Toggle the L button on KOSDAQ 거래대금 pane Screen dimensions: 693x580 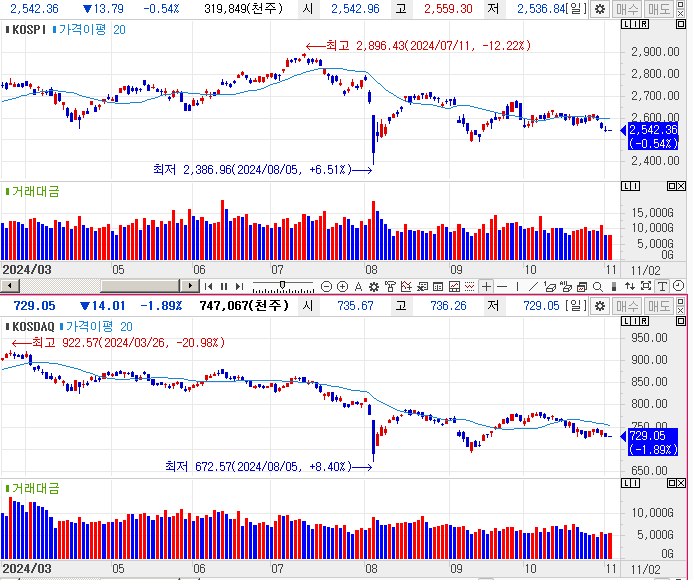click(x=625, y=483)
